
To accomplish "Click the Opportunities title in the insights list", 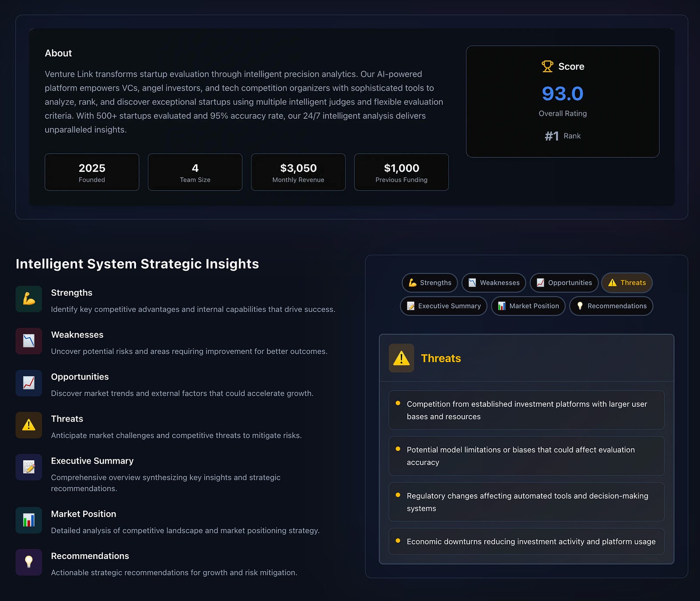I will click(x=80, y=377).
